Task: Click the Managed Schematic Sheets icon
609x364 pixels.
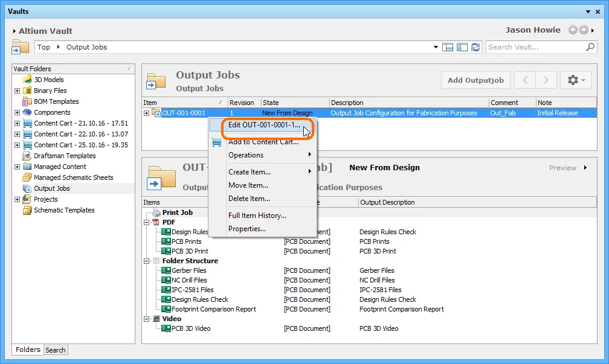Action: pos(27,177)
